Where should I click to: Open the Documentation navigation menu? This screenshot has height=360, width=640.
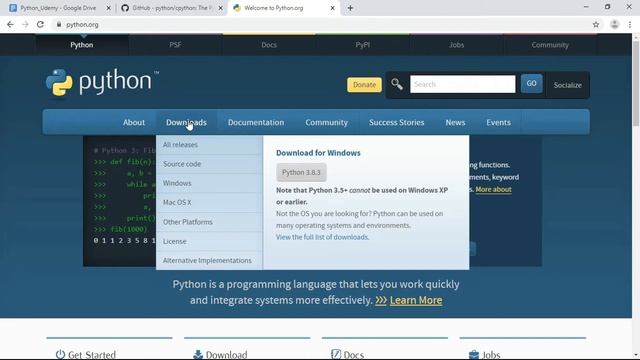(x=256, y=122)
